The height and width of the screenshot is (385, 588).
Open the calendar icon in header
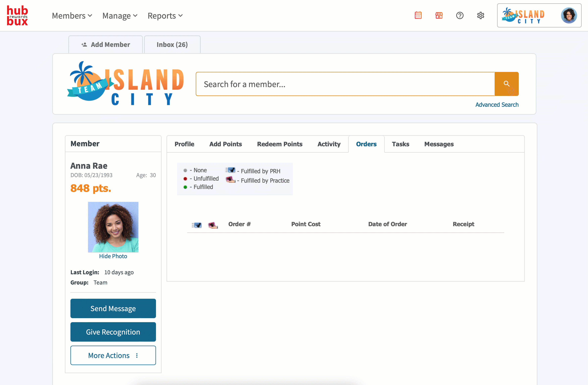[x=418, y=16]
